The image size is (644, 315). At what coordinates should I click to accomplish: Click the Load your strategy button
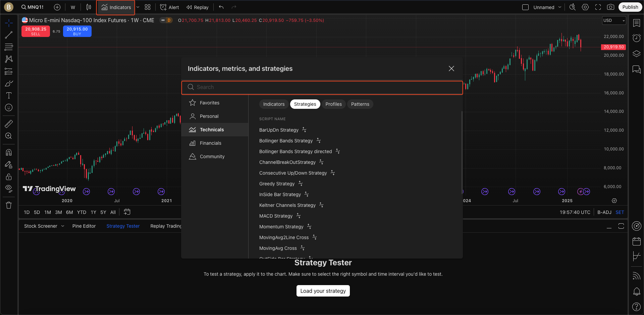tap(323, 291)
